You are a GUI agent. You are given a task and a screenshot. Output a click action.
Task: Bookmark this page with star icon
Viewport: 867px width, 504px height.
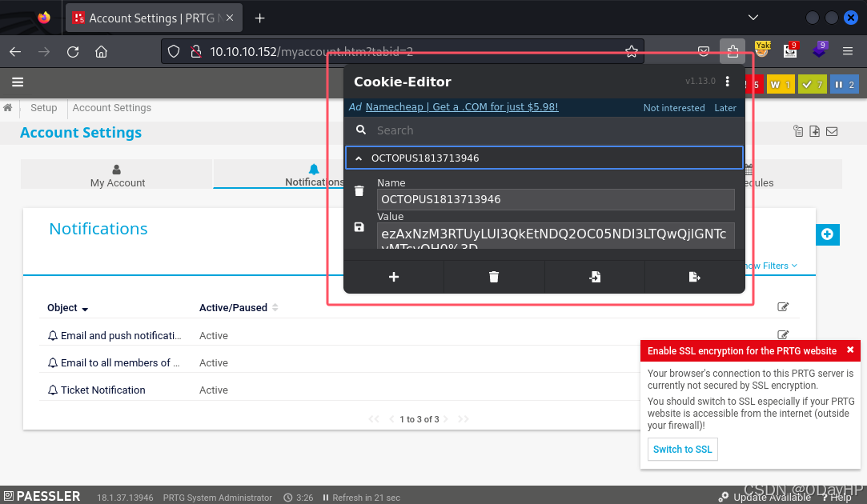[x=631, y=51]
